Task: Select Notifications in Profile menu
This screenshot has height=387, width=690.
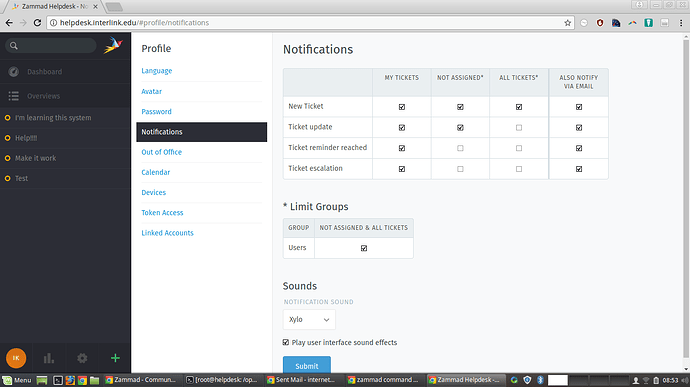Action: pos(202,132)
